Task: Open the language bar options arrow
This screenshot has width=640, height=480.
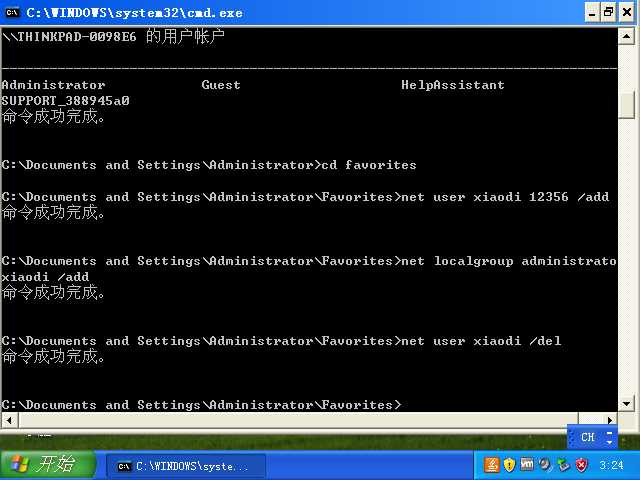Action: click(x=609, y=442)
